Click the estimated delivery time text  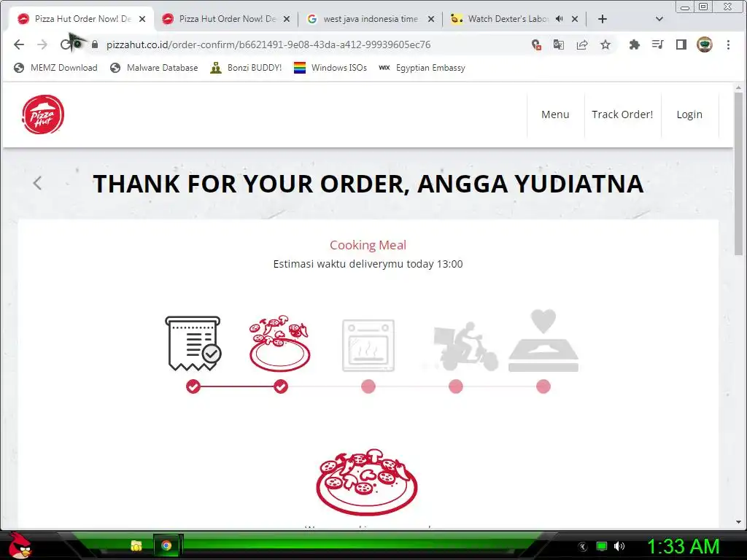[368, 264]
